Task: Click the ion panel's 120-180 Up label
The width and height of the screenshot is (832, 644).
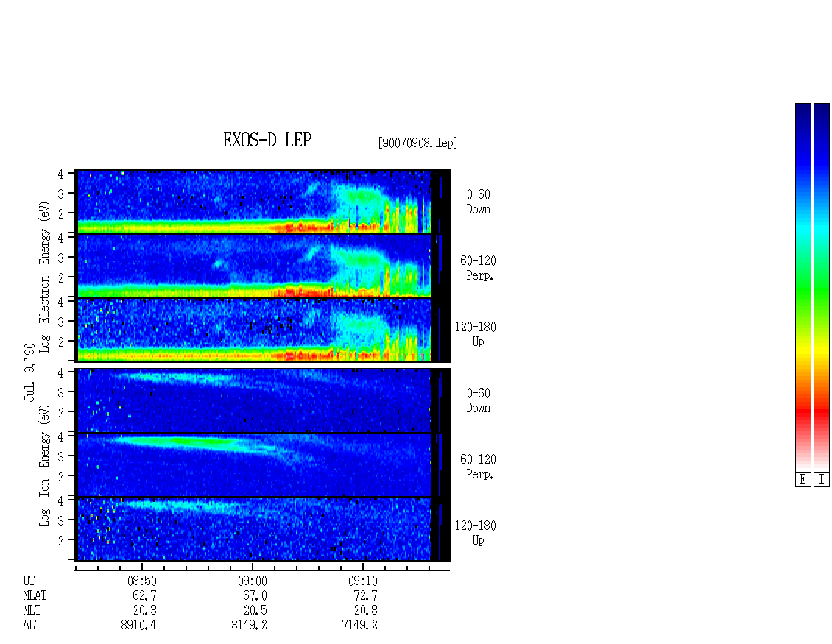Action: pyautogui.click(x=476, y=533)
